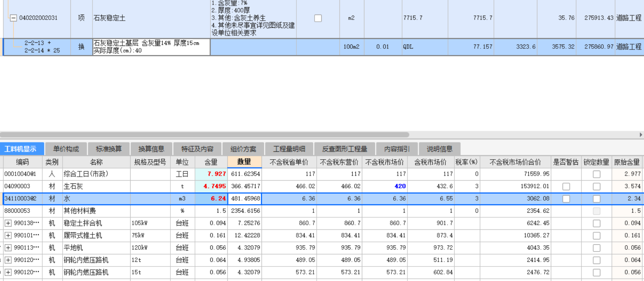Click the 不含税东营价 column header

(339, 162)
